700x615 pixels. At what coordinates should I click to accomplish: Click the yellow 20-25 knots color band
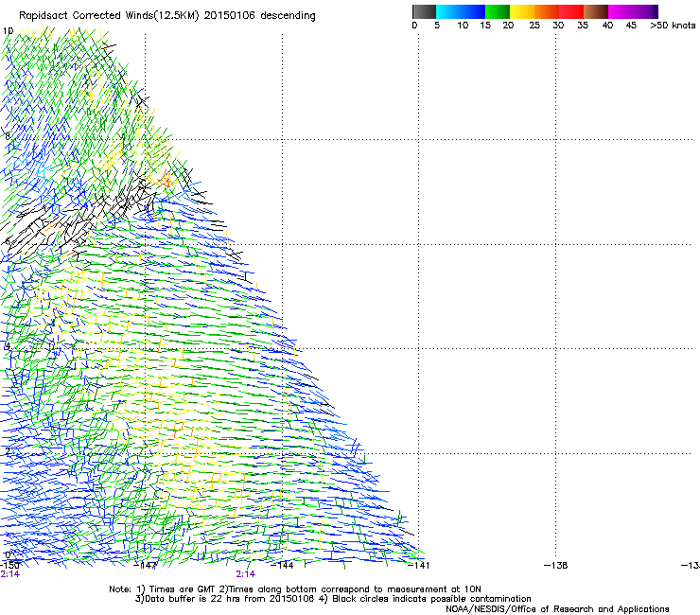pyautogui.click(x=522, y=11)
